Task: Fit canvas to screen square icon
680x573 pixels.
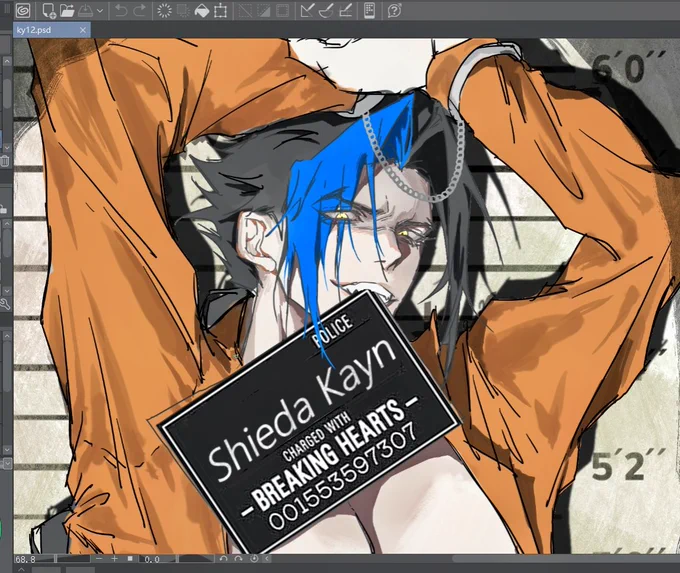Action: [130, 559]
